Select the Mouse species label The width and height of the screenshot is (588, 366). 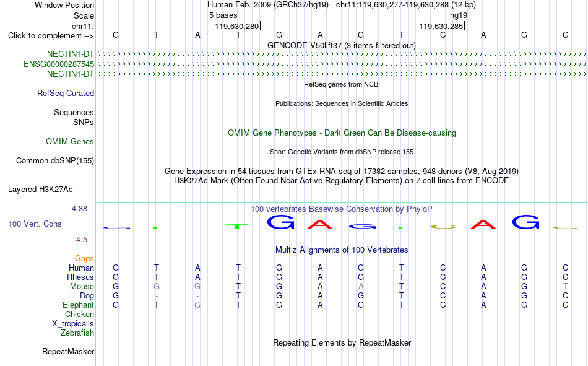(x=82, y=286)
